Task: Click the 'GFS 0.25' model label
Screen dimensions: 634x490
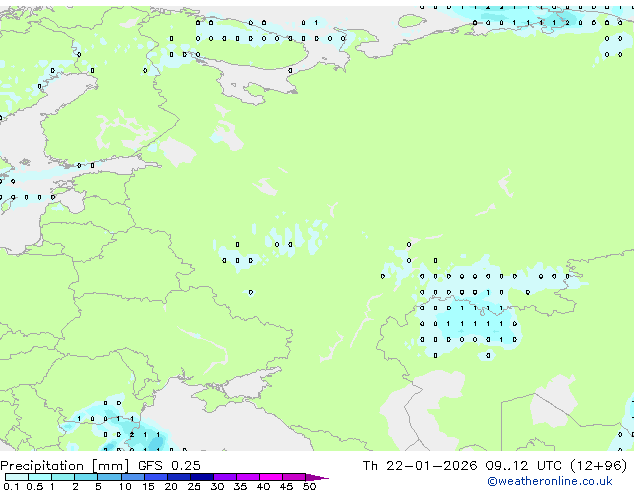Action: pyautogui.click(x=169, y=466)
